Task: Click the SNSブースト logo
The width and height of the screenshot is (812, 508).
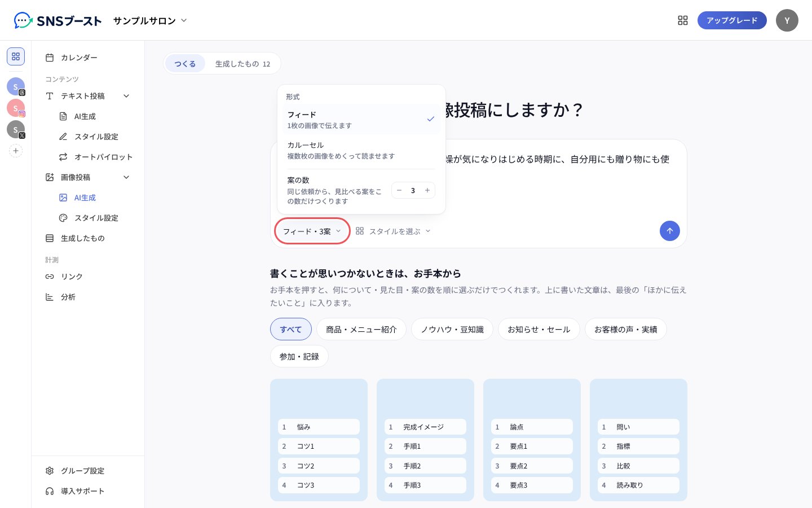Action: point(58,21)
